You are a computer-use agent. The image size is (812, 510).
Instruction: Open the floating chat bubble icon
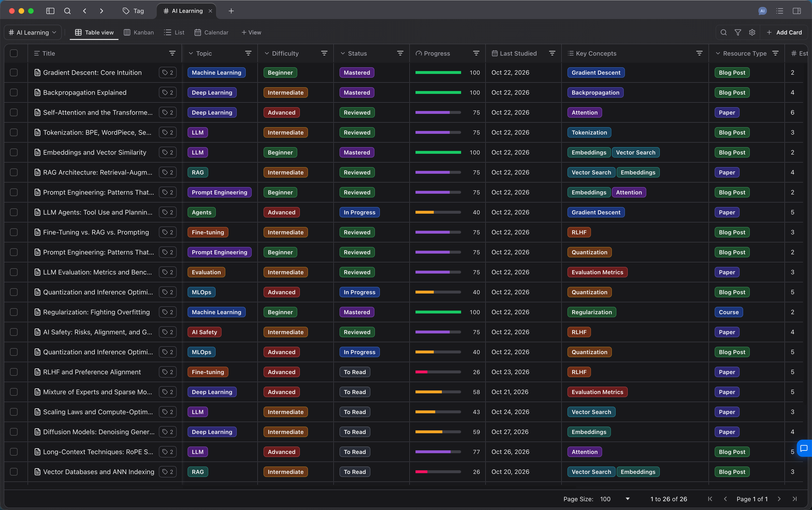pyautogui.click(x=804, y=448)
